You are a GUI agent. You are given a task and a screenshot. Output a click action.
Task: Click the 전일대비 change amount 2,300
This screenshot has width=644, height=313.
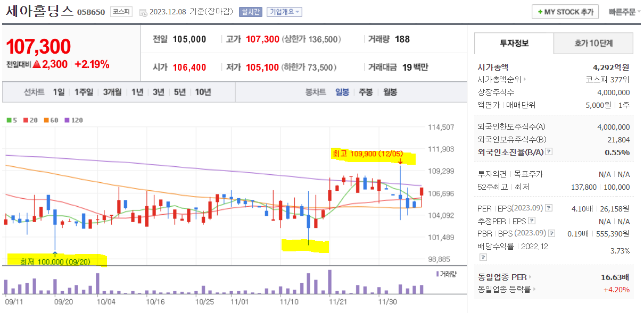55,64
